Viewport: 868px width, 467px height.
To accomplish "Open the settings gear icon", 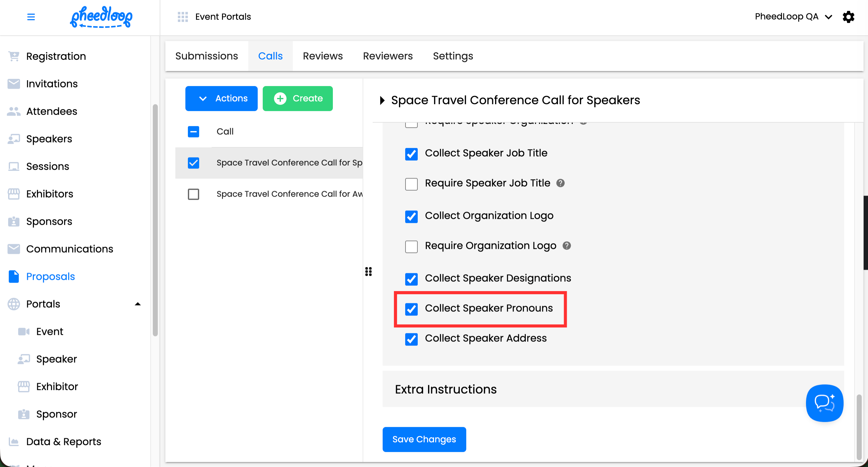I will point(848,17).
